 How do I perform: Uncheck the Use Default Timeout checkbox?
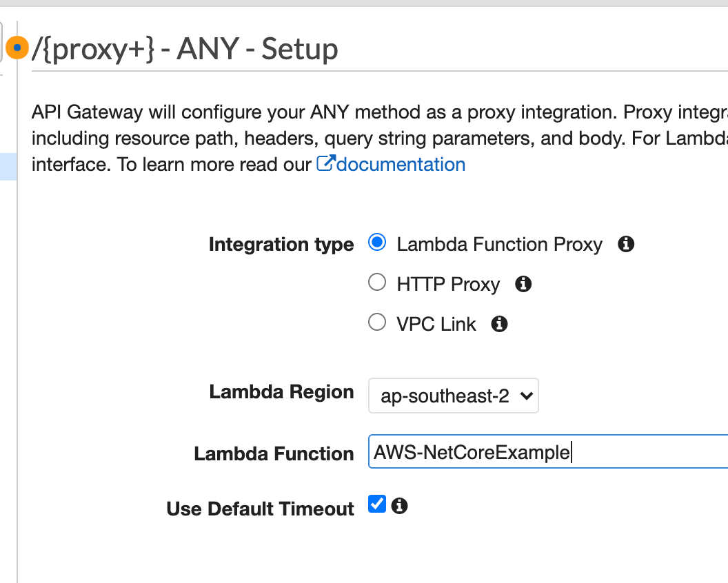pyautogui.click(x=376, y=504)
